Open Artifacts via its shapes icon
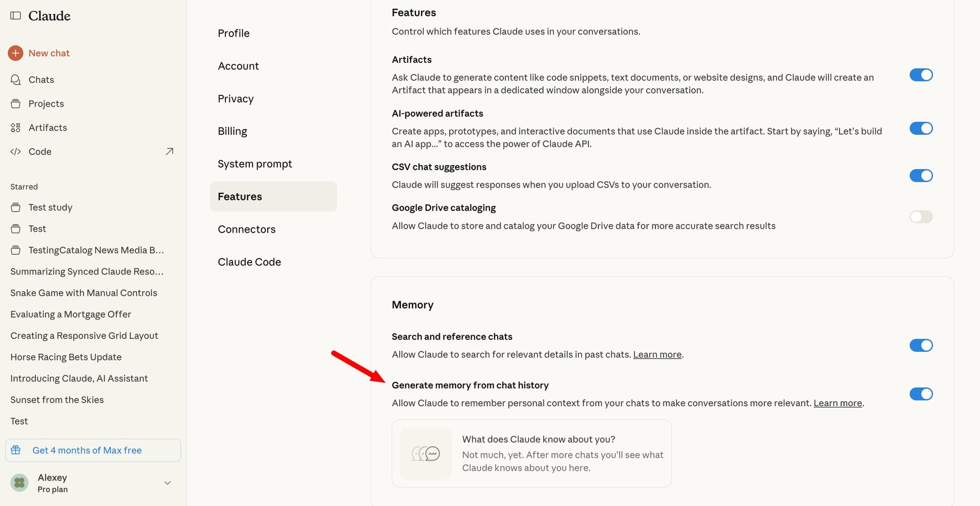 tap(16, 128)
